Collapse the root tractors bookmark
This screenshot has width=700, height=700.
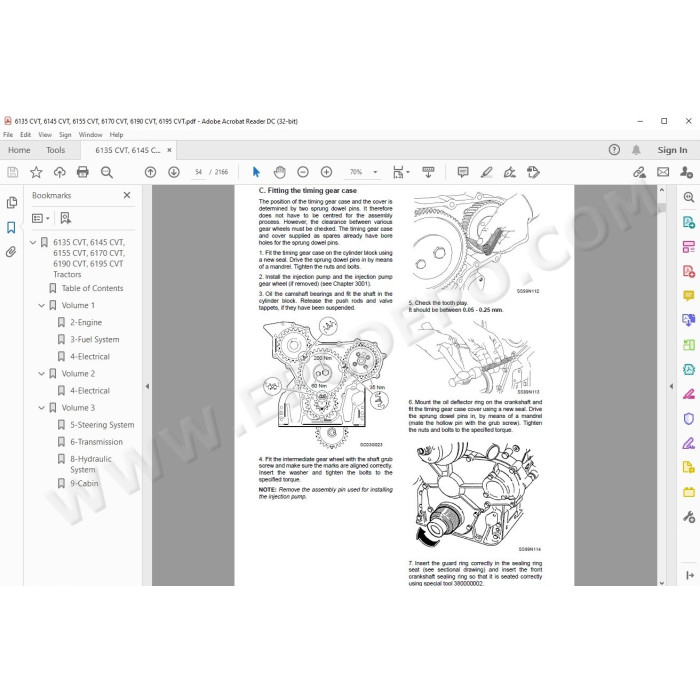point(33,242)
